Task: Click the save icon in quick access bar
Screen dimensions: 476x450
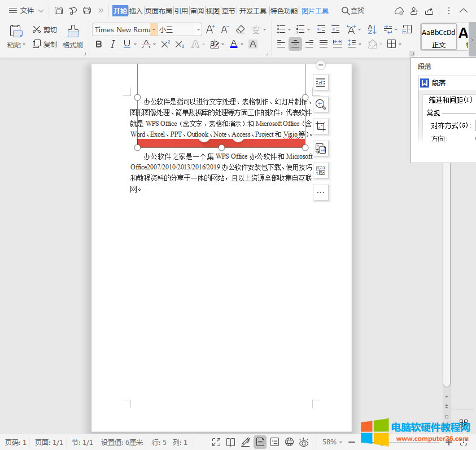Action: pos(59,11)
